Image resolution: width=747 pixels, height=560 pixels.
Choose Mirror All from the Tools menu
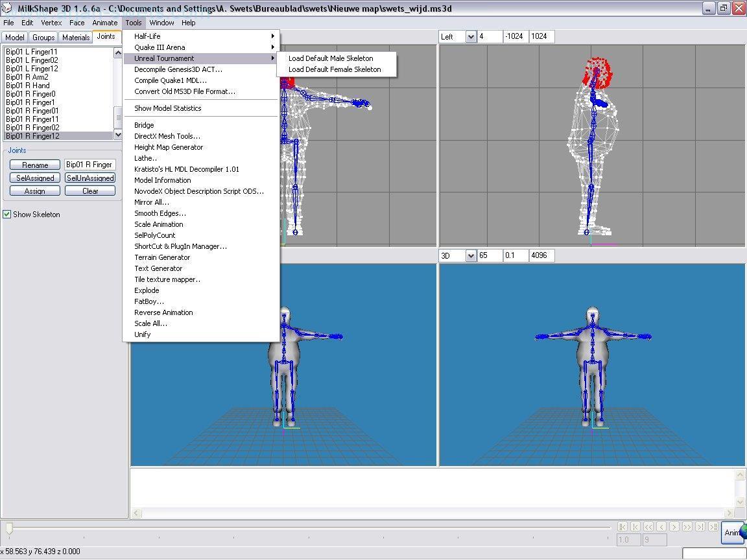[x=201, y=202]
